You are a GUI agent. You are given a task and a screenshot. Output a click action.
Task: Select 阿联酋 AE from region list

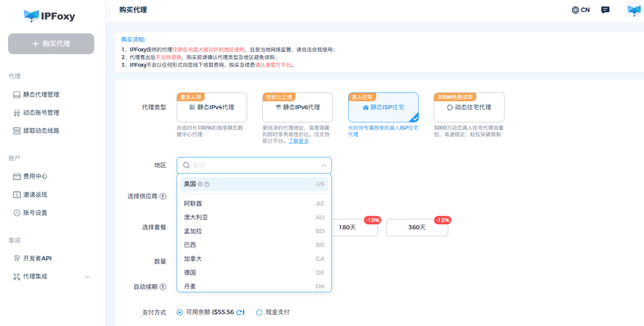pos(254,203)
